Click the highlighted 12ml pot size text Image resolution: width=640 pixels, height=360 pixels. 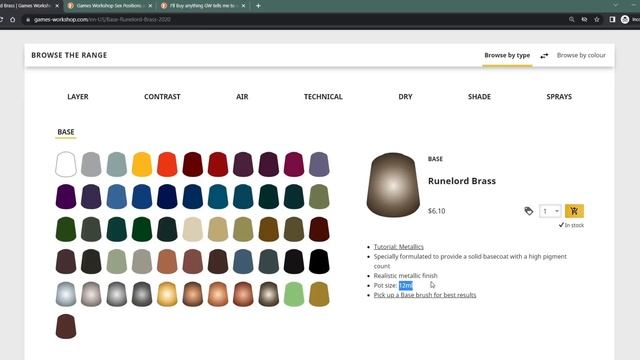[406, 285]
